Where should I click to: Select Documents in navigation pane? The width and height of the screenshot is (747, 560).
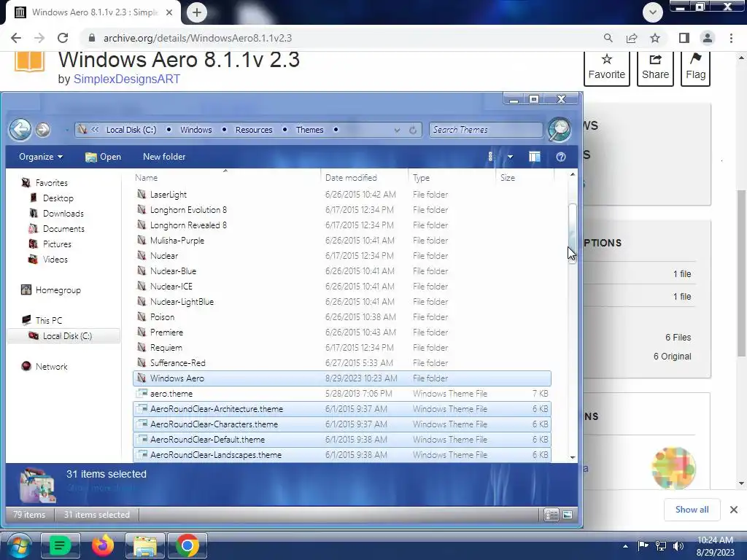(x=64, y=228)
